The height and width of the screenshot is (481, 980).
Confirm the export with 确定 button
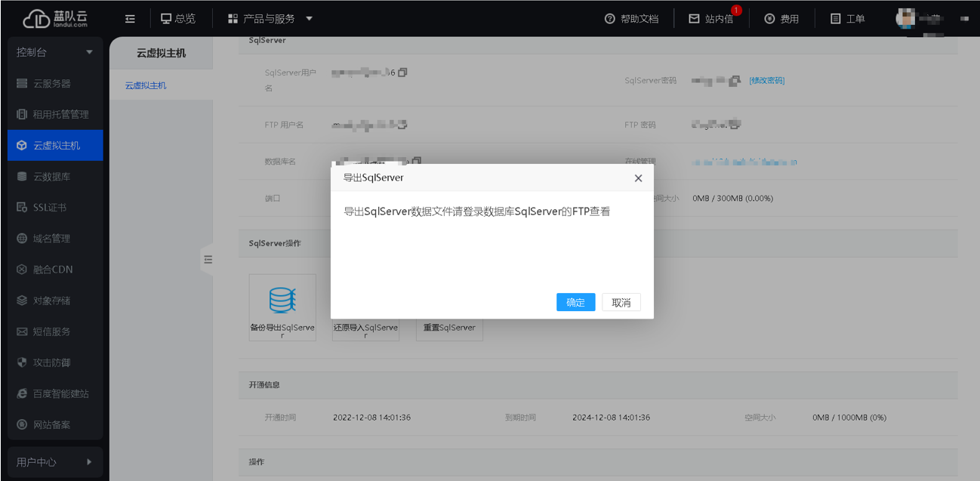[575, 301]
